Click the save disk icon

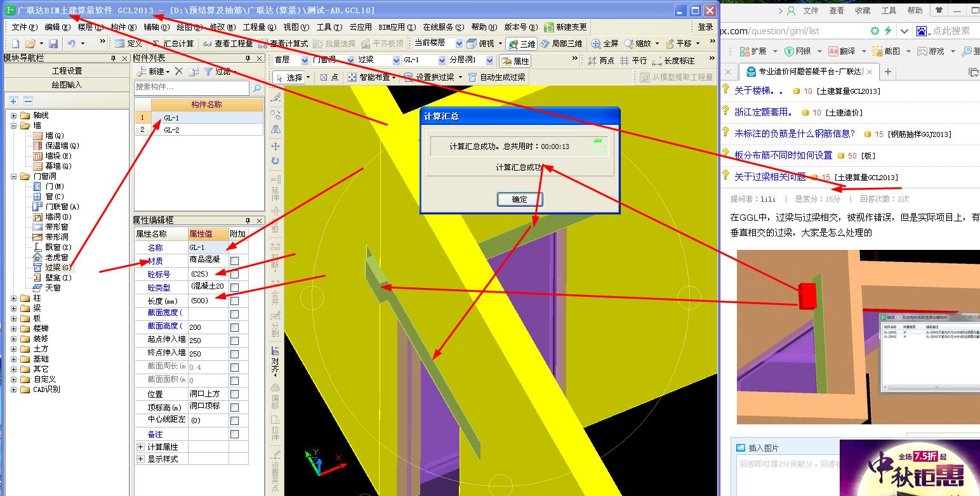53,43
